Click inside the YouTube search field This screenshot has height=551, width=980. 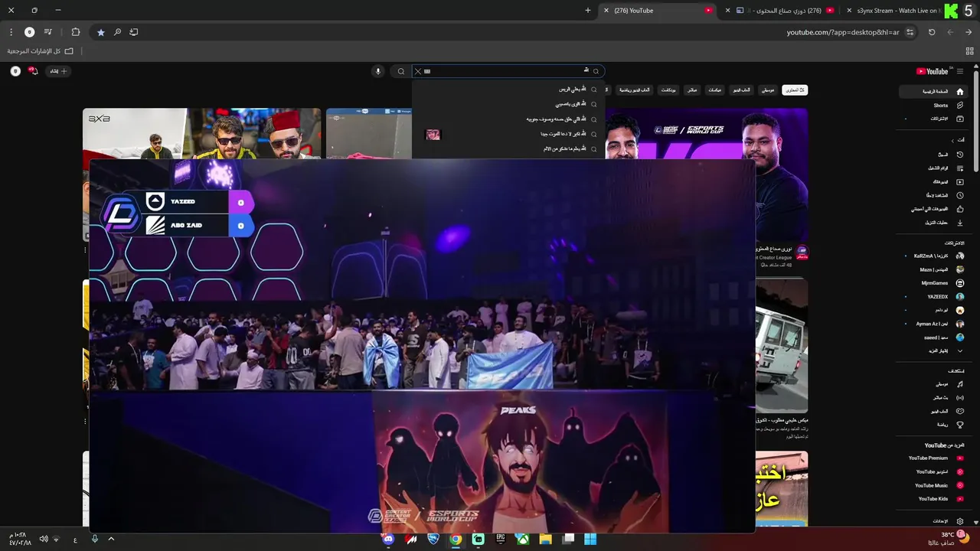coord(508,71)
